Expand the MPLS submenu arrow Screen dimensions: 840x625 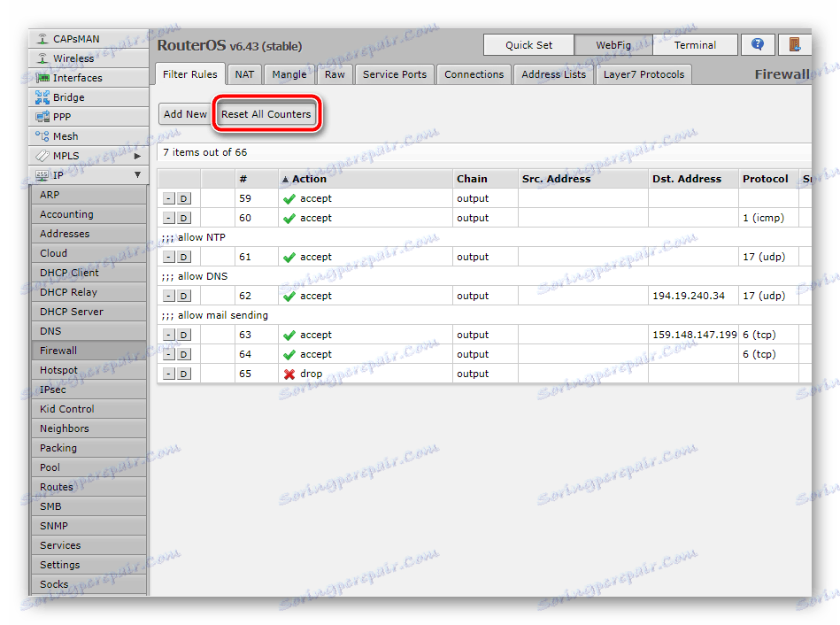coord(138,156)
